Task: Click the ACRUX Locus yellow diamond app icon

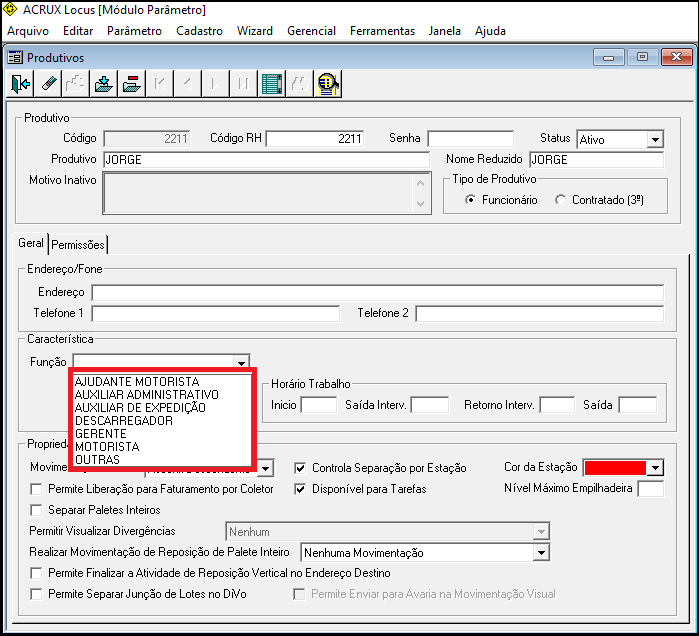Action: [x=10, y=9]
